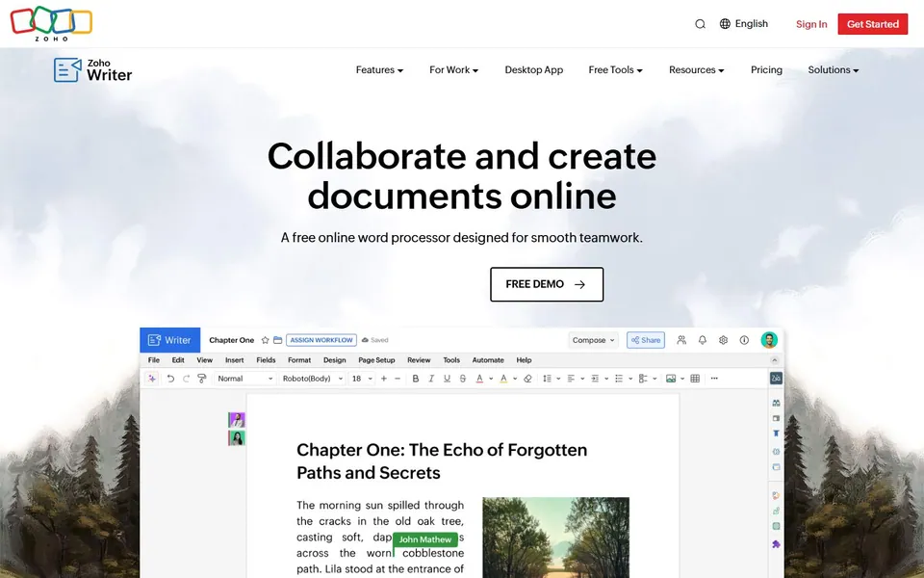Open the File menu
Viewport: 924px width, 578px height.
pyautogui.click(x=154, y=360)
